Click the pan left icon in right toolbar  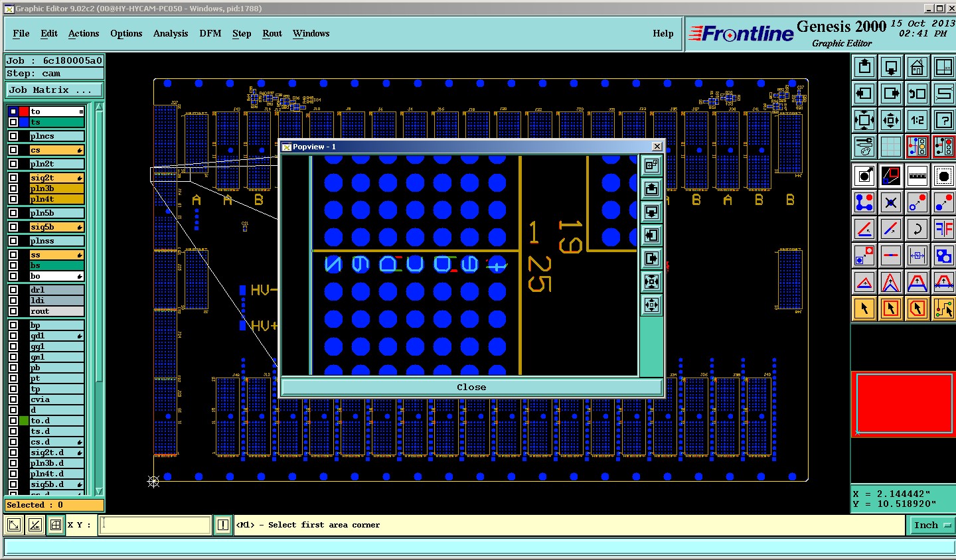coord(864,94)
